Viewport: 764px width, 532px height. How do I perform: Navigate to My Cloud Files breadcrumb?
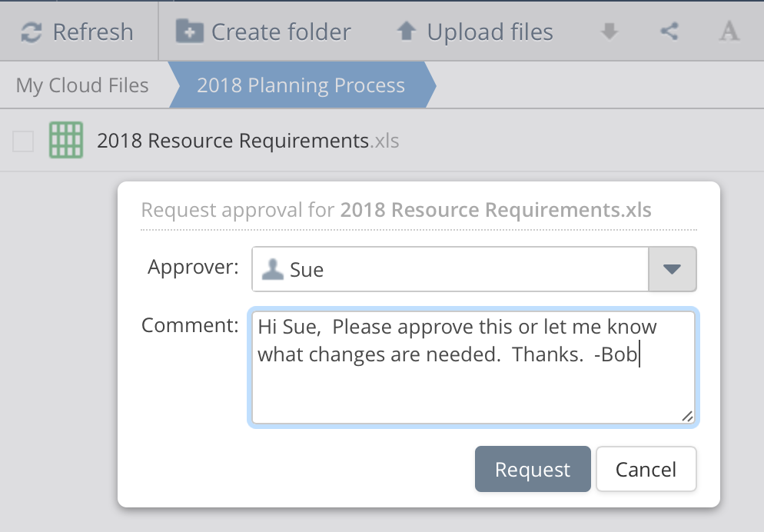81,85
